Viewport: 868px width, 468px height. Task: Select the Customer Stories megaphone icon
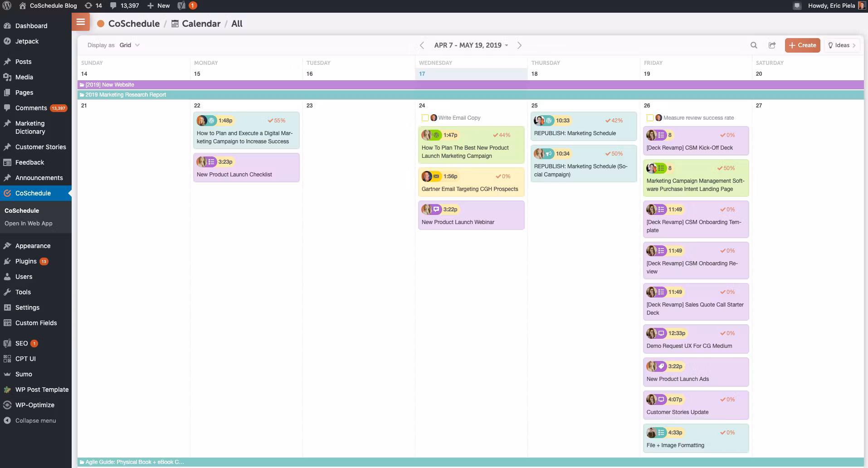7,147
